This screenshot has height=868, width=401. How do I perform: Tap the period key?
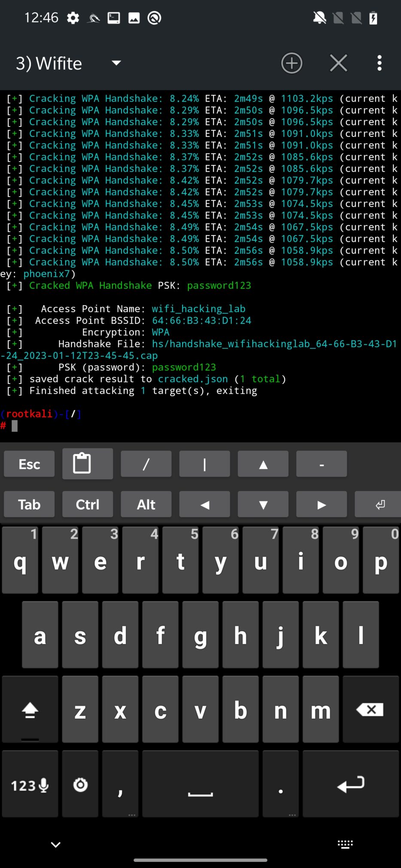pyautogui.click(x=280, y=784)
